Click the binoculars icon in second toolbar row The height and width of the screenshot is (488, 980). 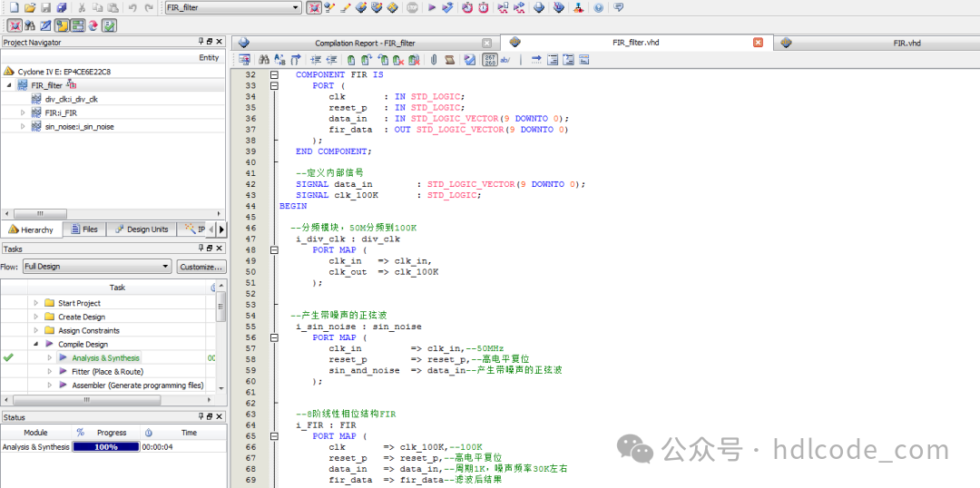click(29, 25)
